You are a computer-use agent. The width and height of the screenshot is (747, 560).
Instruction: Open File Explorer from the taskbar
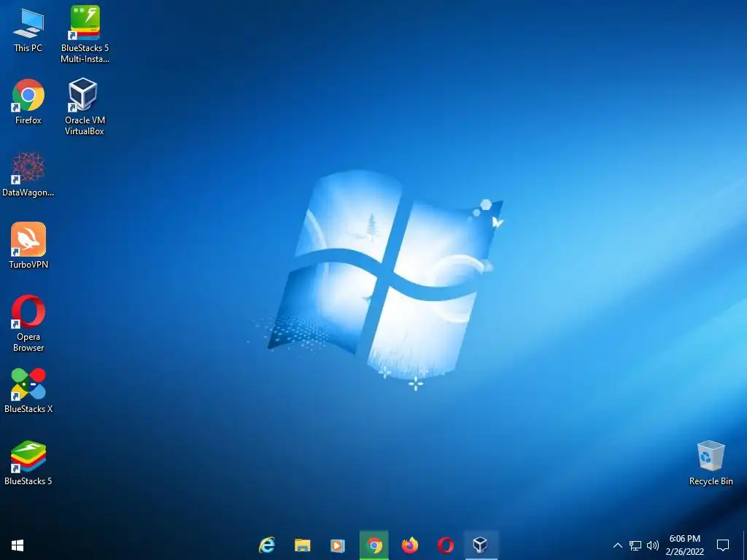pos(302,545)
